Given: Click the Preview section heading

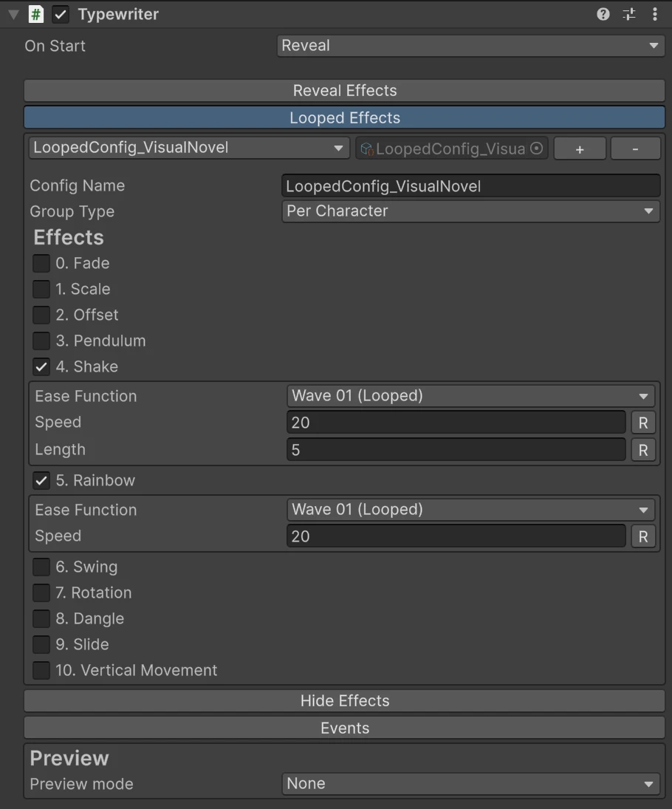Looking at the screenshot, I should tap(69, 758).
